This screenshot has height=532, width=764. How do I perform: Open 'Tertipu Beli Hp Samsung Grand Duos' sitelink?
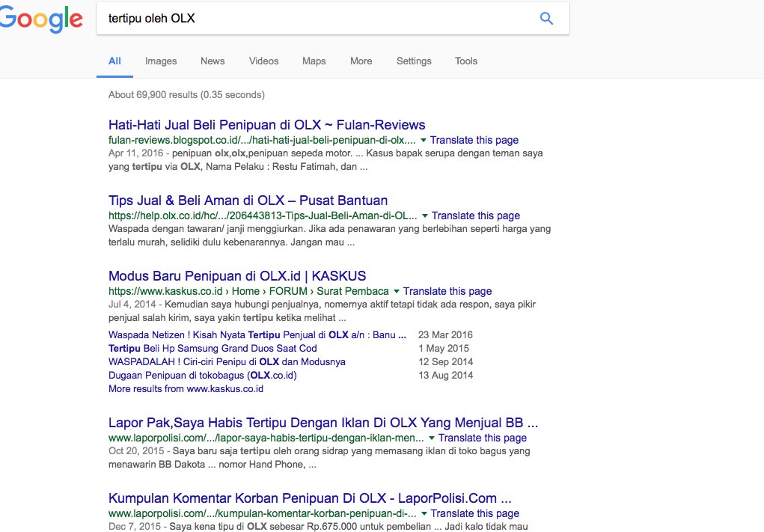click(x=213, y=349)
